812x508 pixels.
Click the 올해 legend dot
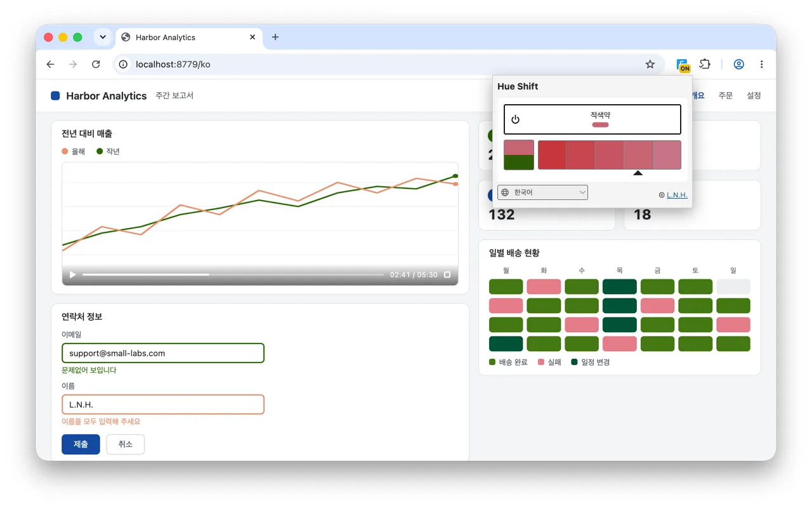[65, 151]
